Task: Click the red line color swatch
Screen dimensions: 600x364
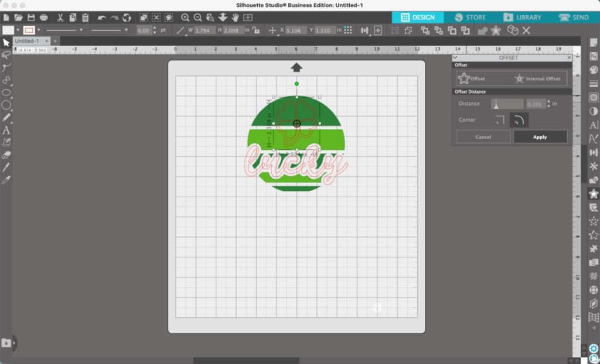Action: (29, 30)
